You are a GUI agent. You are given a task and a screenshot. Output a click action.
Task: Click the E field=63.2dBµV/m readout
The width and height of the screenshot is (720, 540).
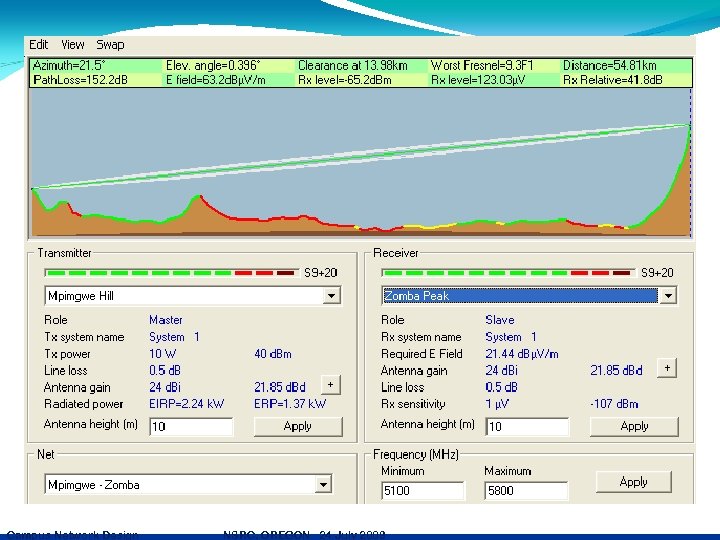(215, 80)
